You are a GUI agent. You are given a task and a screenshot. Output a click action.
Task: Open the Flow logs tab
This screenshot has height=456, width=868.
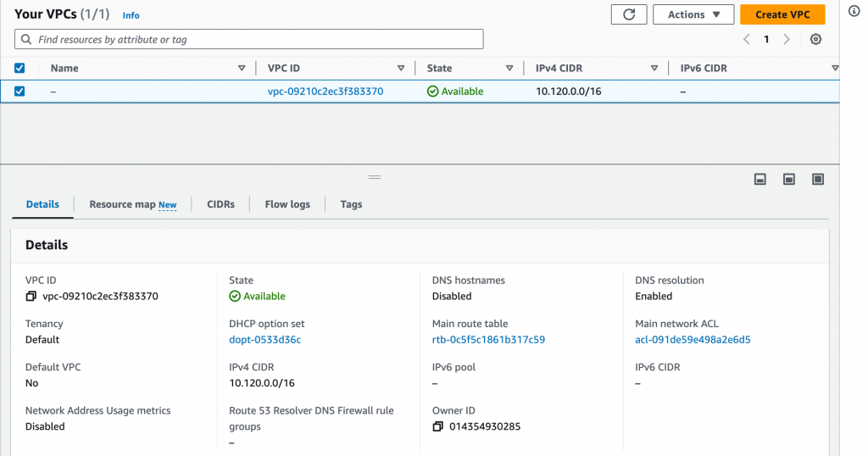287,204
